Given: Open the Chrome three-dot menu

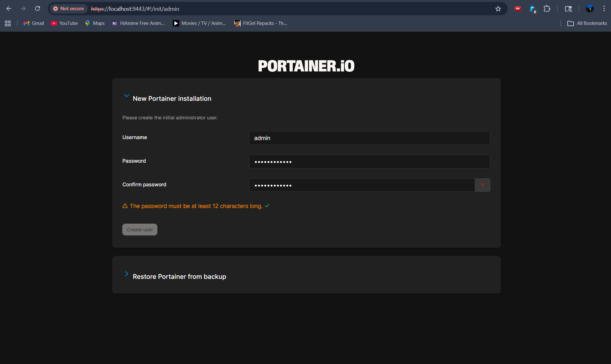Looking at the screenshot, I should 604,9.
